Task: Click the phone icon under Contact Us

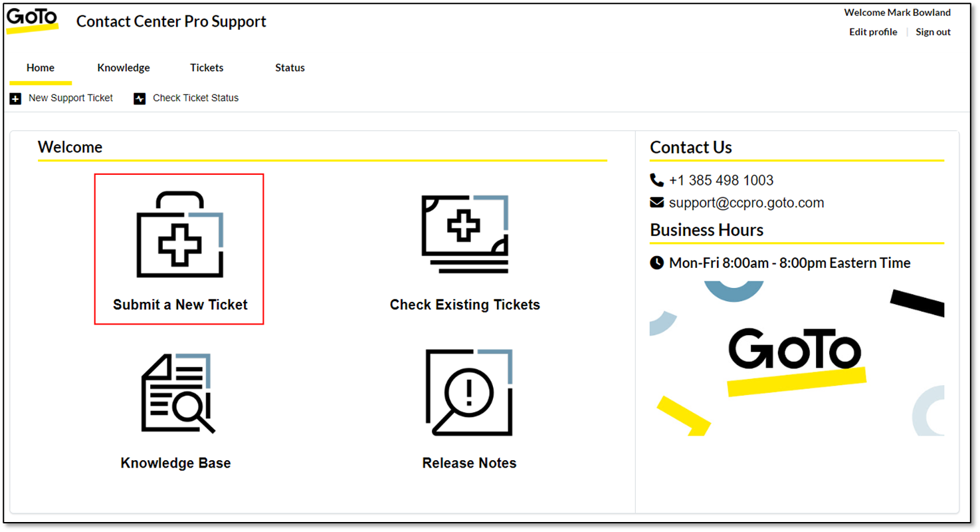Action: 656,180
